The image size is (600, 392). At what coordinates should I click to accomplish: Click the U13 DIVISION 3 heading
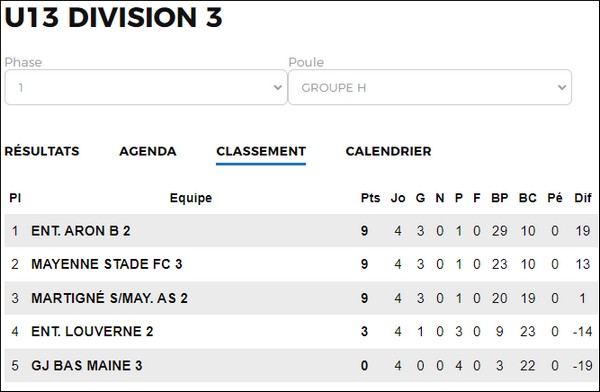tap(113, 17)
